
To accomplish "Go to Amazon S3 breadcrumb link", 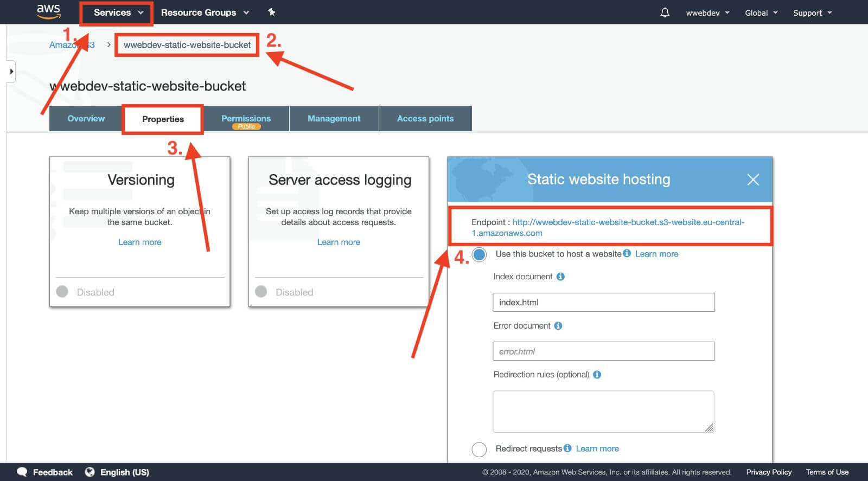I will click(x=72, y=45).
